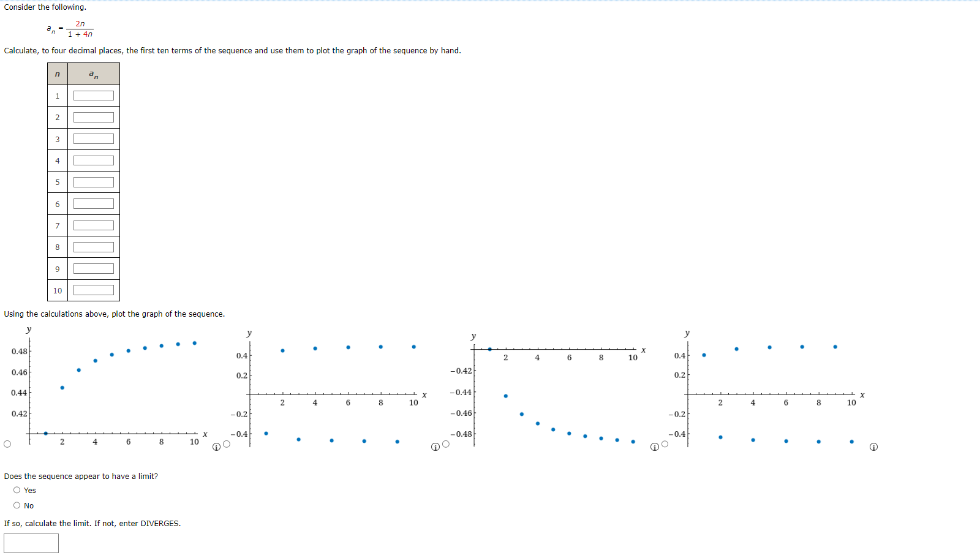Click the answer field for n equals 9

coord(93,268)
